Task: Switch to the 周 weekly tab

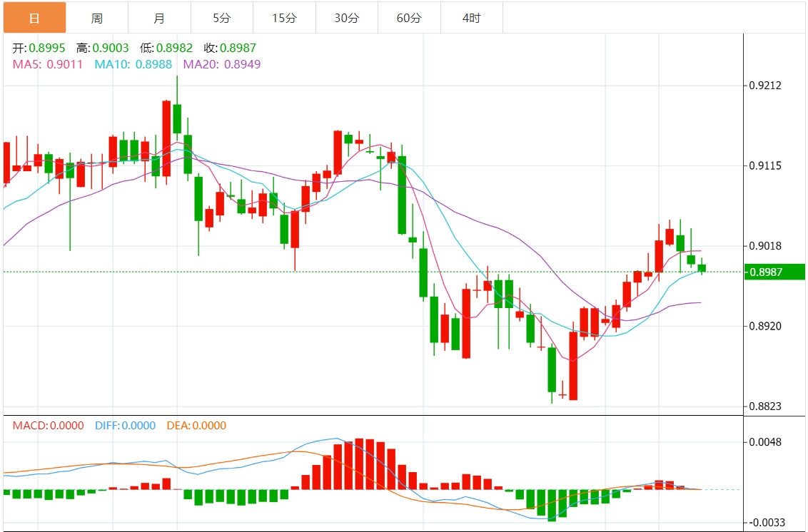Action: 97,18
